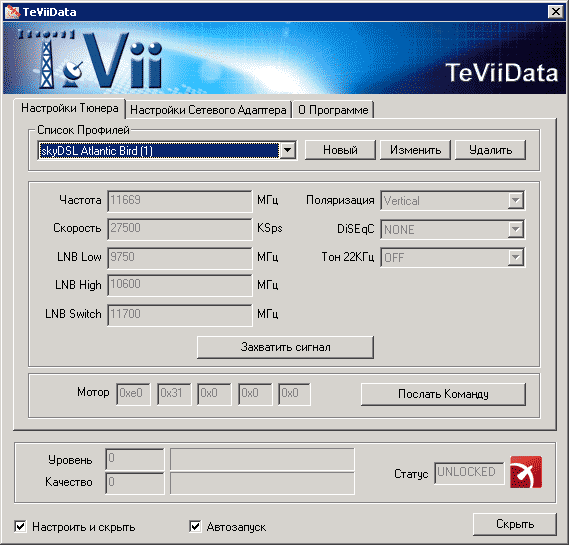The image size is (569, 545).
Task: Disable the Автозапуск checkbox
Action: tap(195, 526)
